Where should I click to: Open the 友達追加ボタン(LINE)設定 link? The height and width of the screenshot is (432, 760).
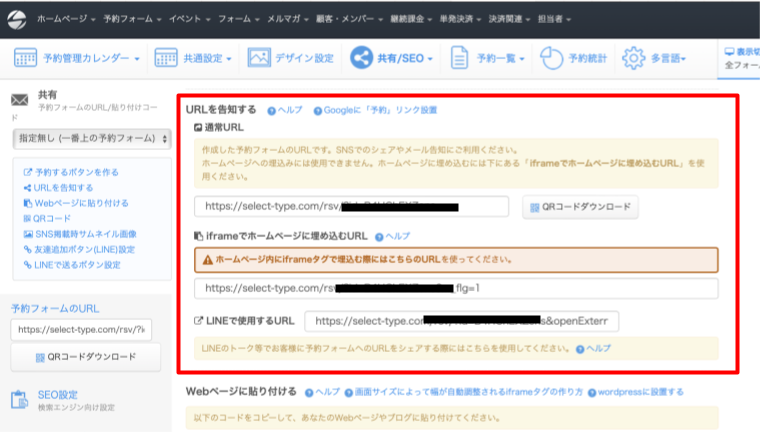(84, 249)
